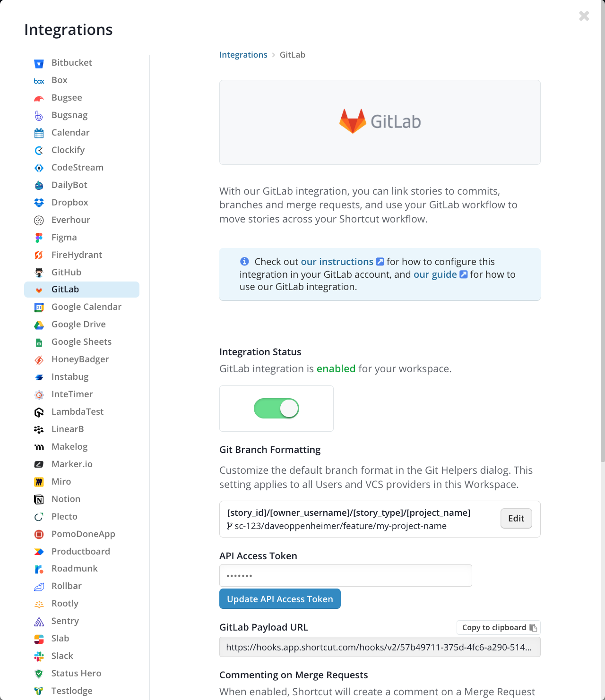Click the Slack logo icon
Screen dimensions: 605x700
point(39,656)
